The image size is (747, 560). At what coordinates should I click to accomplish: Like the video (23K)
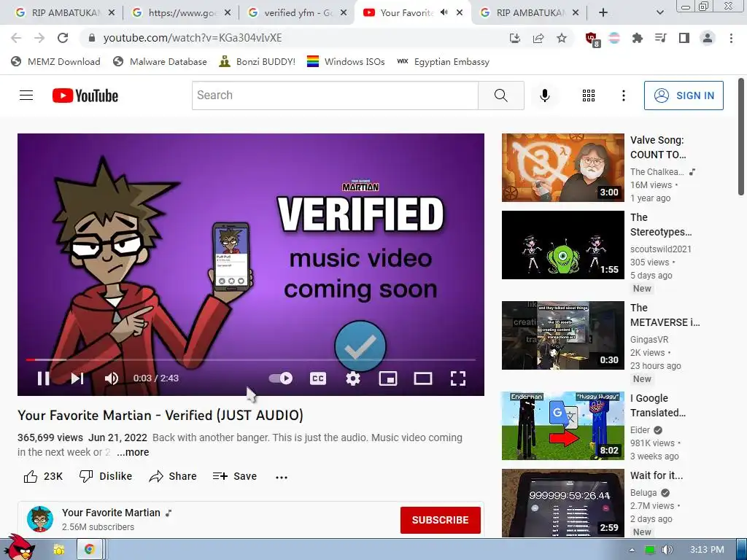coord(43,476)
